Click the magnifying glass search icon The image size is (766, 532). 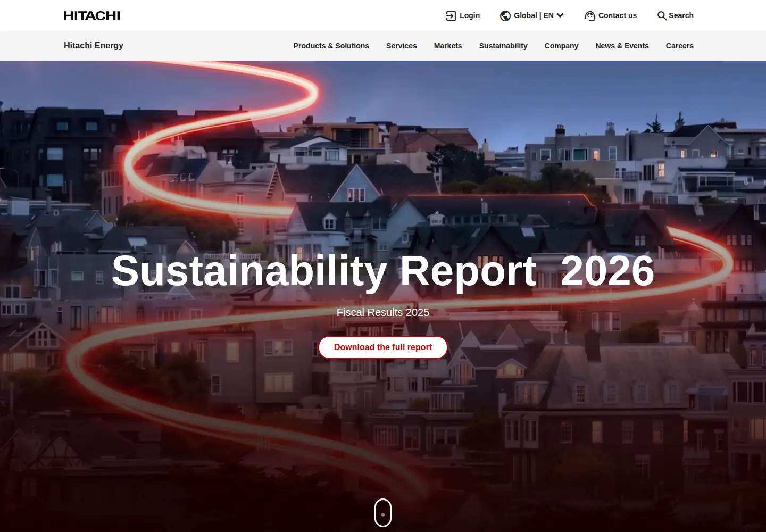[x=662, y=16]
